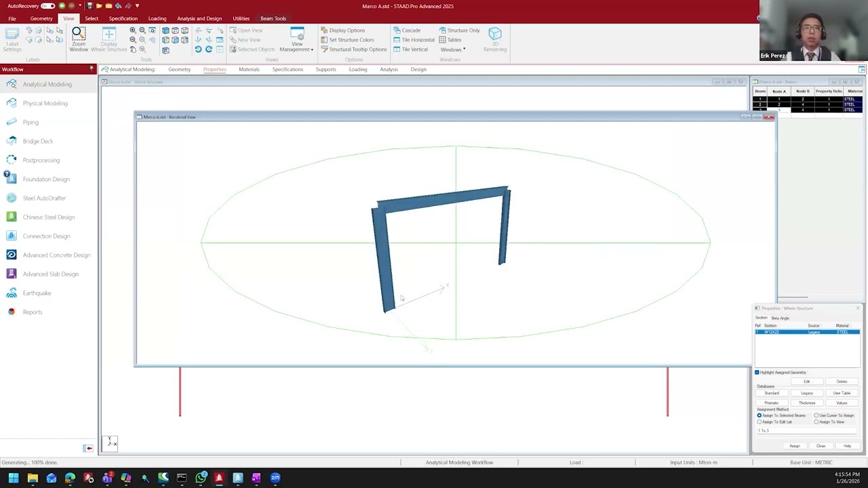Open Zoom app from the taskbar

pyautogui.click(x=275, y=478)
